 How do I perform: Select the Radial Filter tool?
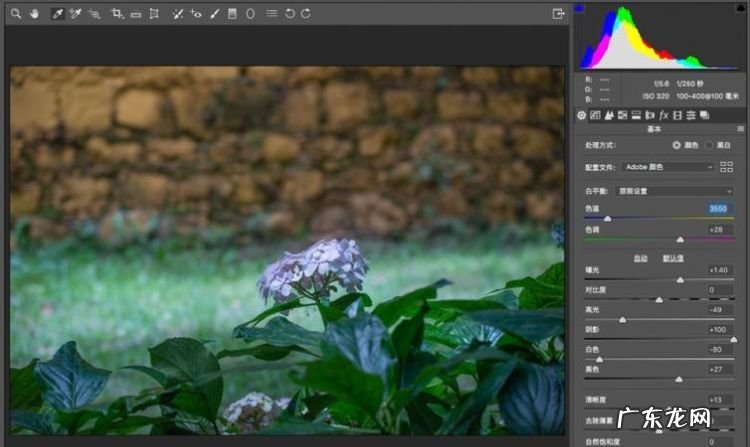pyautogui.click(x=250, y=13)
